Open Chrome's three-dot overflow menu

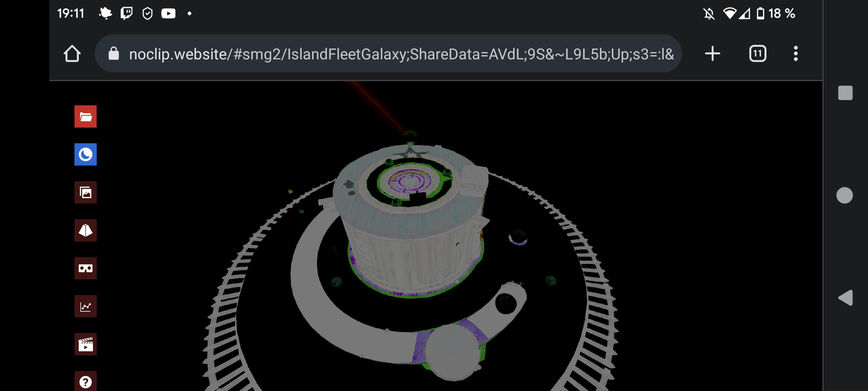pos(796,53)
